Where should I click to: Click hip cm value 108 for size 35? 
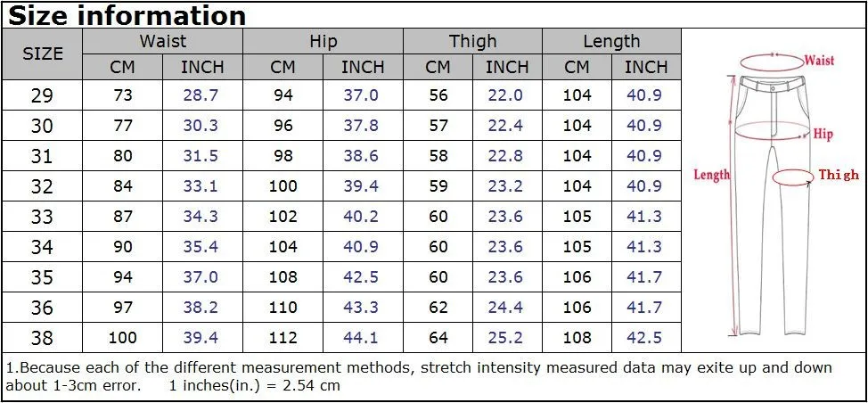283,276
